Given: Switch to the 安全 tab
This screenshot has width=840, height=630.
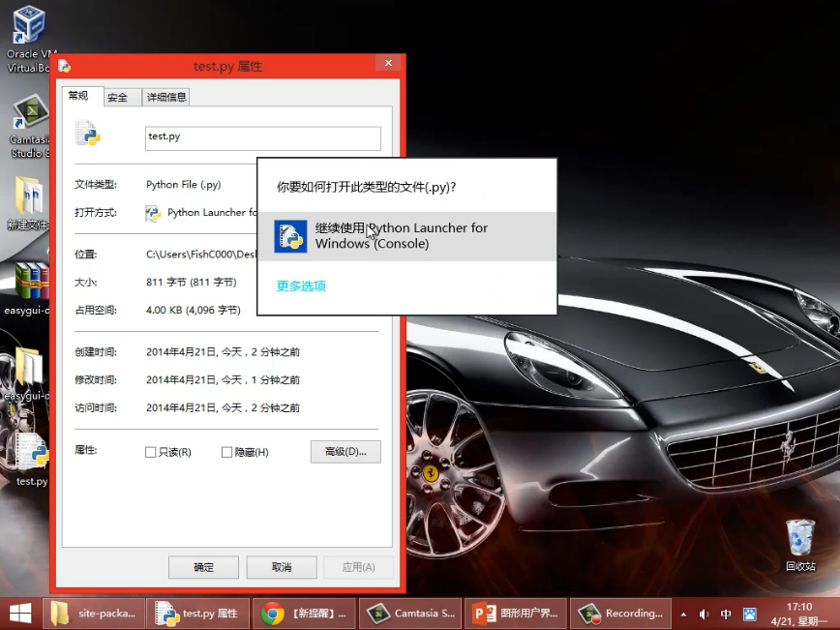Looking at the screenshot, I should (117, 97).
